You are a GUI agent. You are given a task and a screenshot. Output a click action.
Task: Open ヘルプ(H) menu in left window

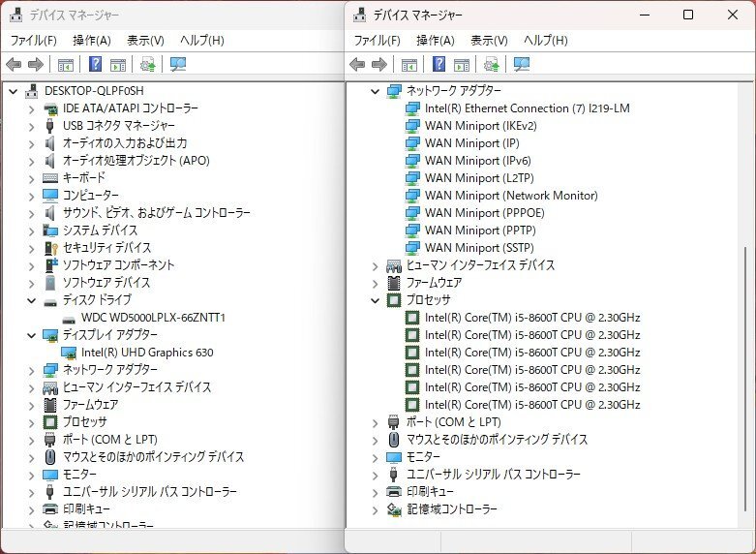pos(201,41)
